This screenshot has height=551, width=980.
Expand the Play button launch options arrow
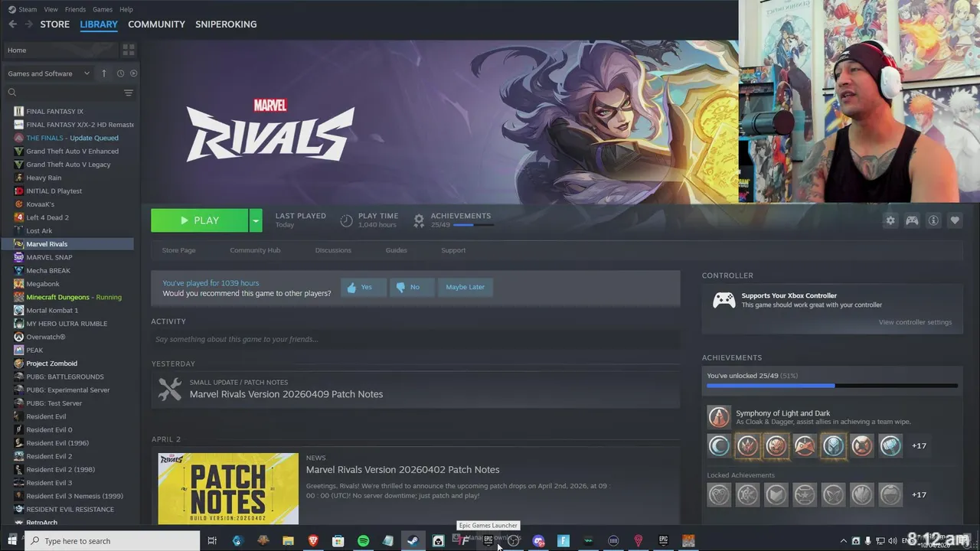(256, 220)
